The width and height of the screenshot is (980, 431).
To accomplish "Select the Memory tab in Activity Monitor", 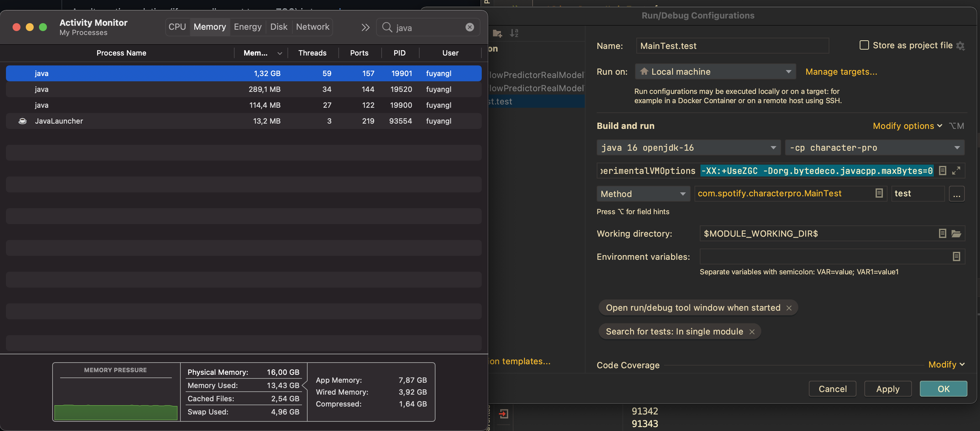I will click(209, 27).
